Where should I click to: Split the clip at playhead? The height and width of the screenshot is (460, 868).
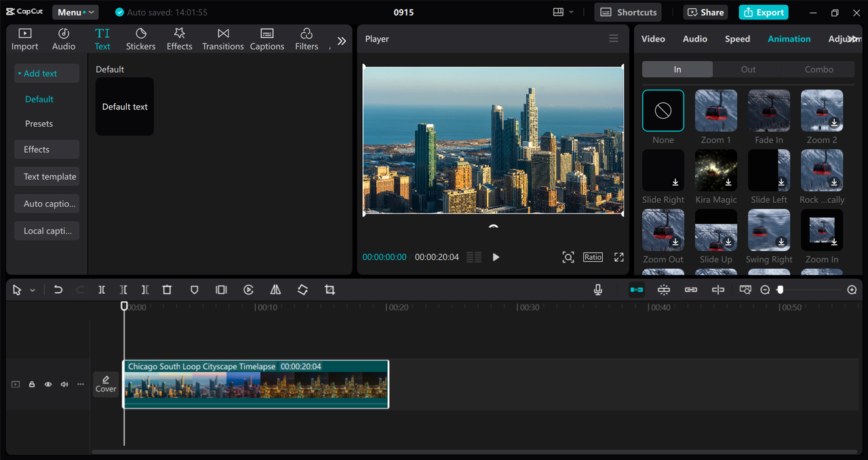[102, 290]
